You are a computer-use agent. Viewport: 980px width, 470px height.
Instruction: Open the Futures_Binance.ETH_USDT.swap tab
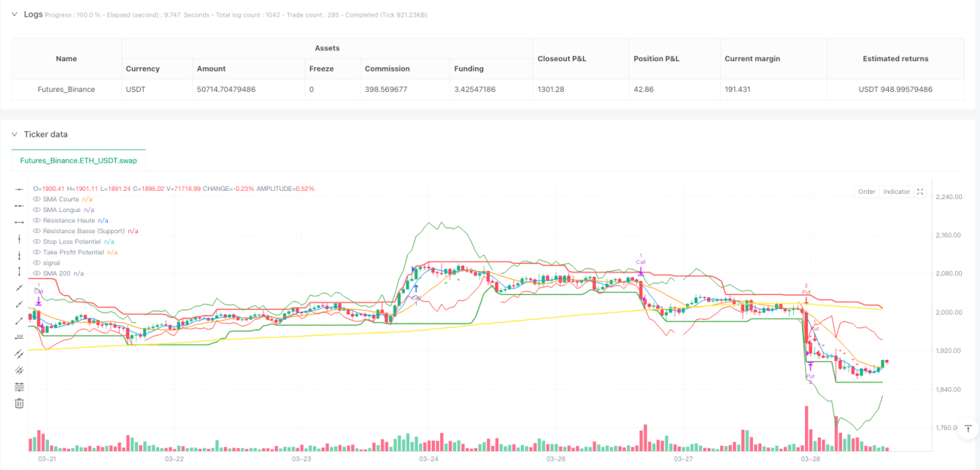click(78, 161)
